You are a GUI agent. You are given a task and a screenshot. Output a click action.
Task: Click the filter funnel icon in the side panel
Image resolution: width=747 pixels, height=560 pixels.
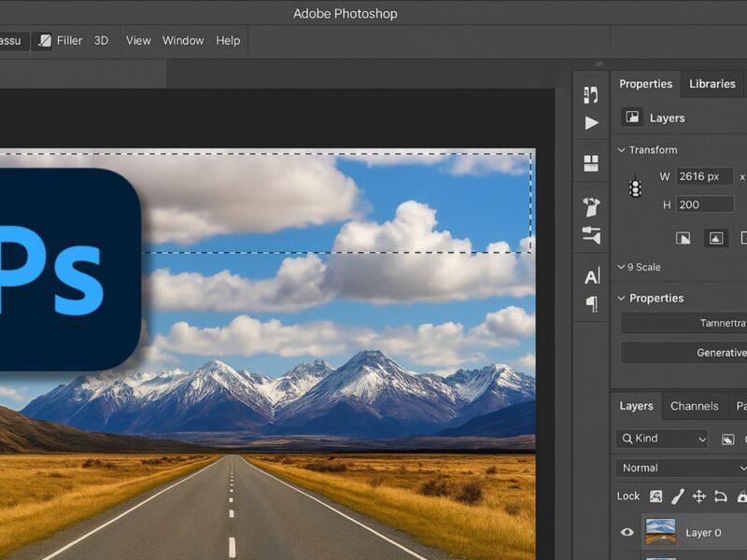(591, 236)
